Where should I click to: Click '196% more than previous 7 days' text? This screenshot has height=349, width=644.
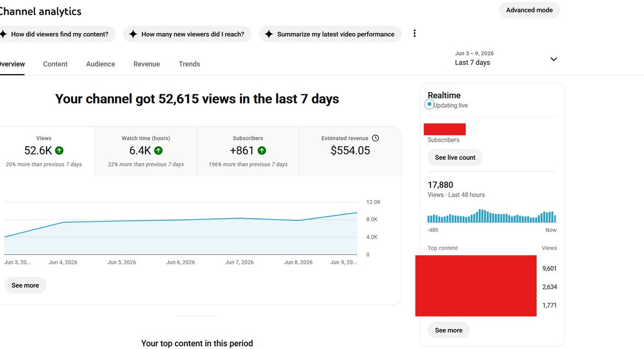click(248, 165)
